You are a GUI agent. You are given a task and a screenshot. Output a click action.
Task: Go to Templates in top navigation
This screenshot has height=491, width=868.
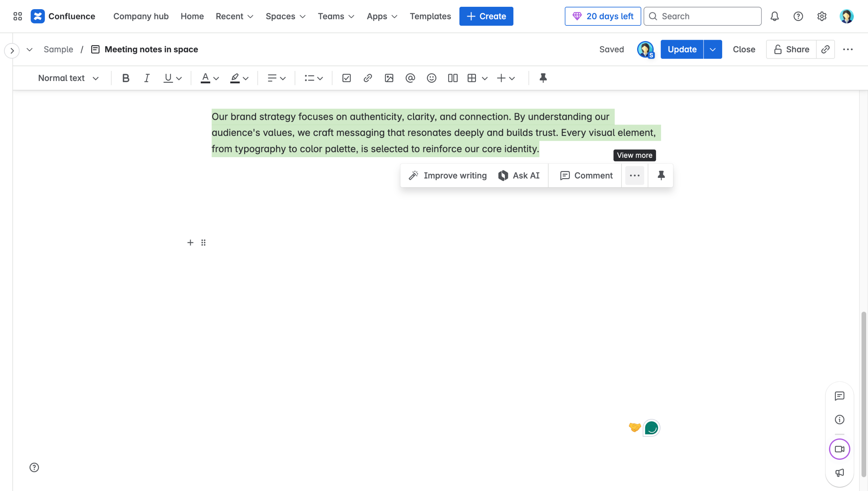430,16
